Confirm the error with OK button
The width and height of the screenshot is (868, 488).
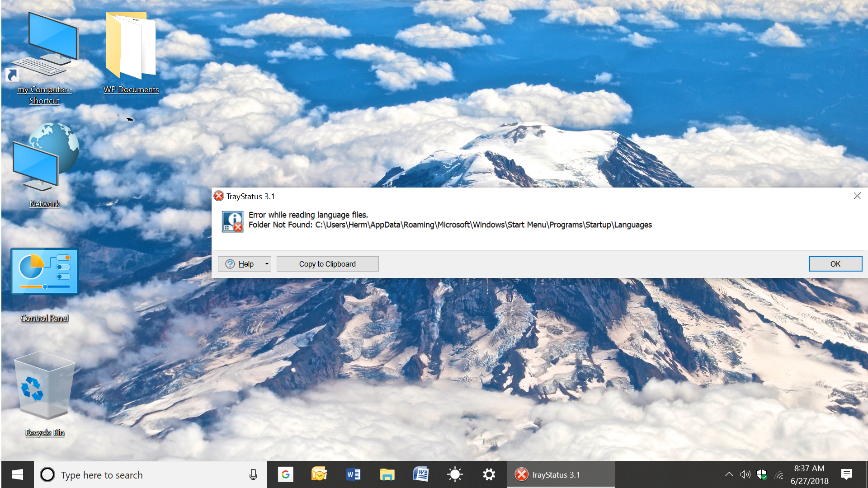[835, 264]
